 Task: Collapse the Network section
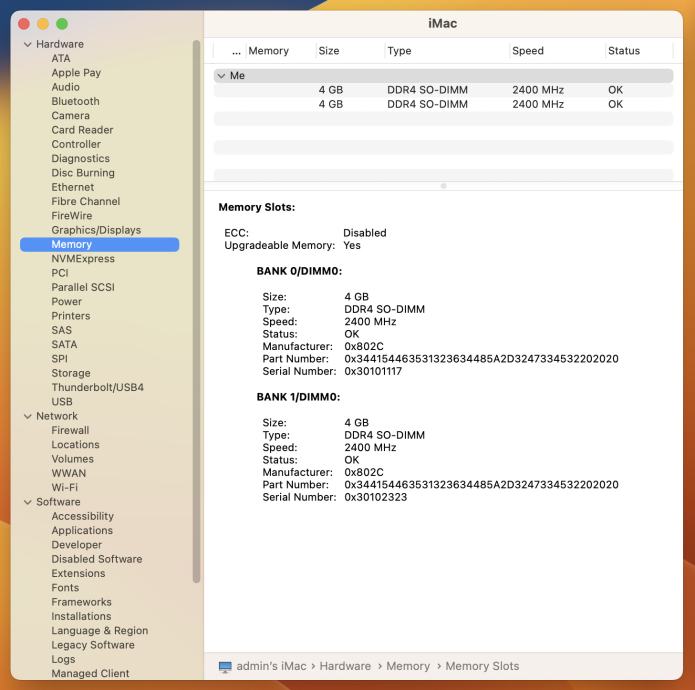[x=27, y=416]
